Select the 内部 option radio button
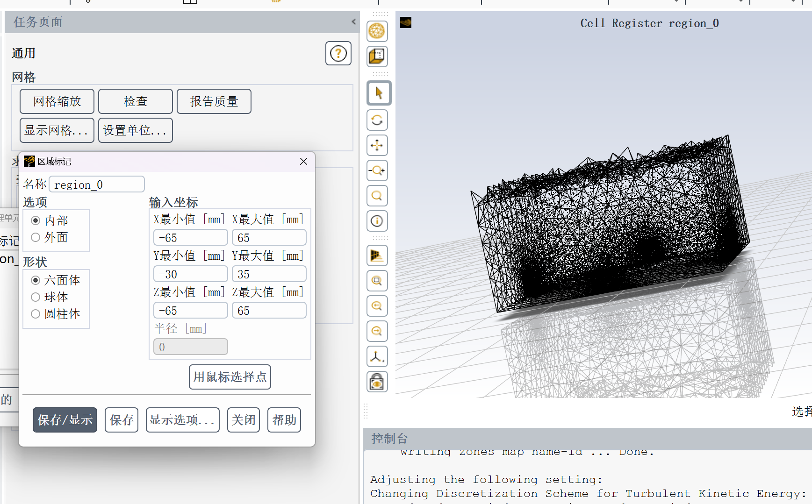Screen dimensions: 812x504 36,220
